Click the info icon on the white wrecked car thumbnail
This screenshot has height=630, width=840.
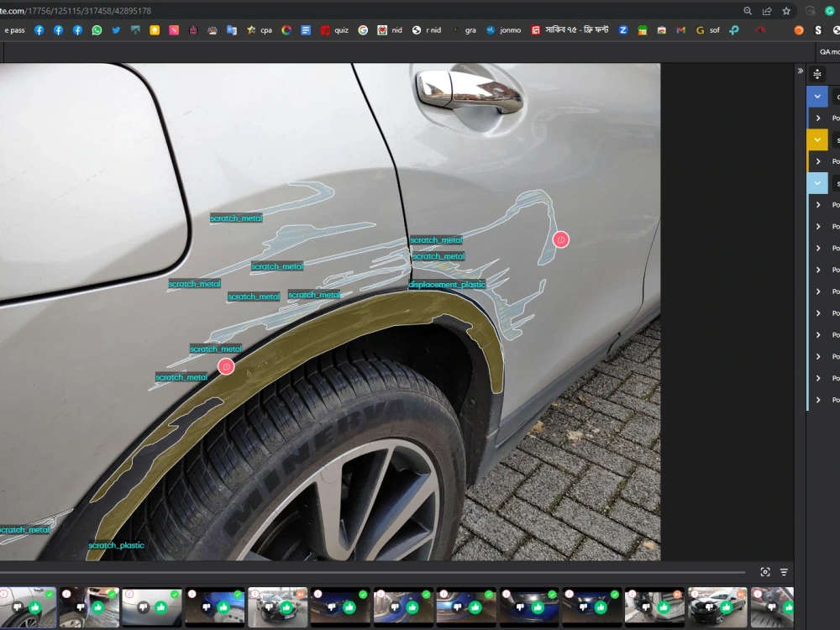[695, 594]
